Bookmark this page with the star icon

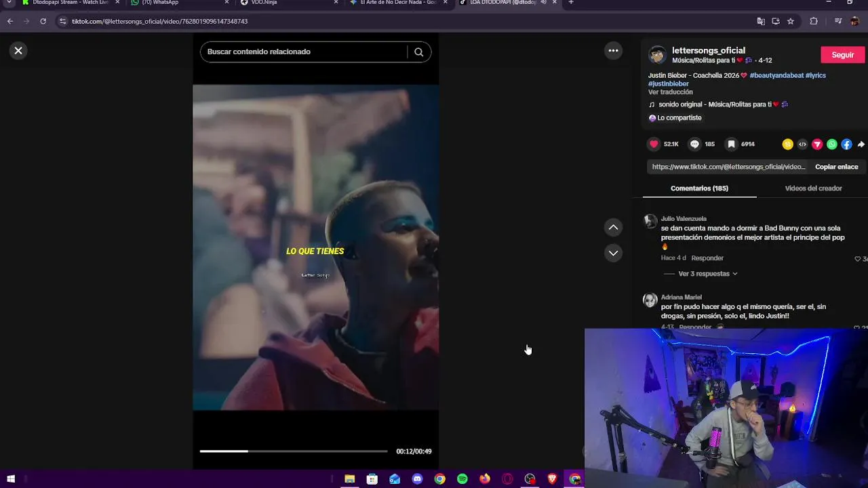(791, 21)
